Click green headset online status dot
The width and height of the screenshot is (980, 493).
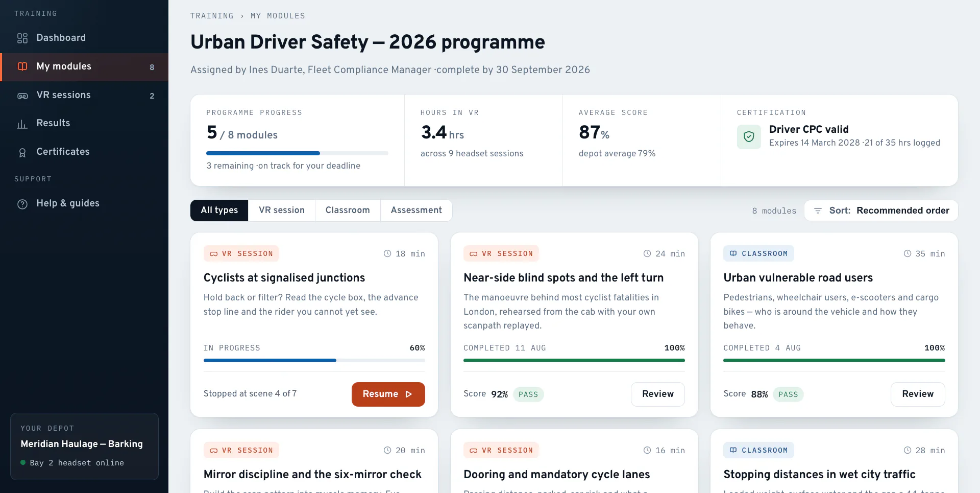coord(23,462)
